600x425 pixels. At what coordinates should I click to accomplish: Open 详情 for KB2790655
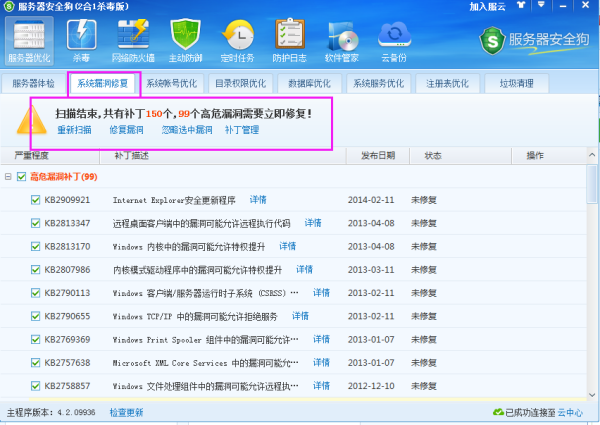(x=300, y=316)
